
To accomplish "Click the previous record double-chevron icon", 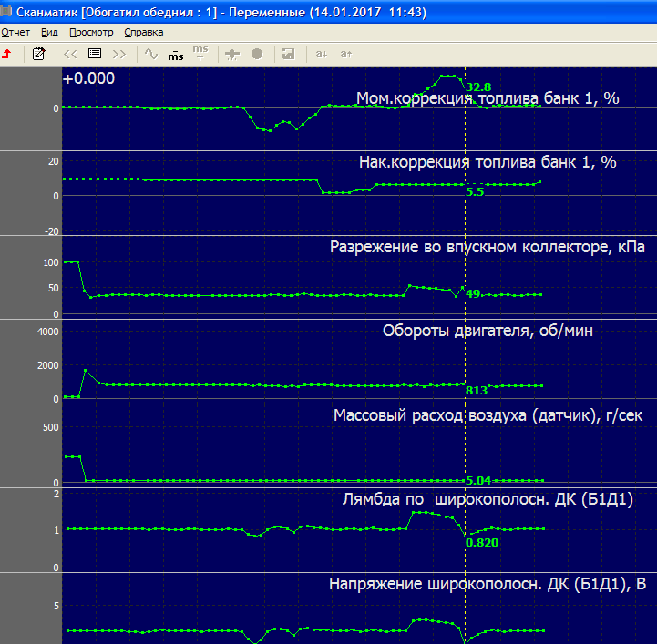I will 70,54.
